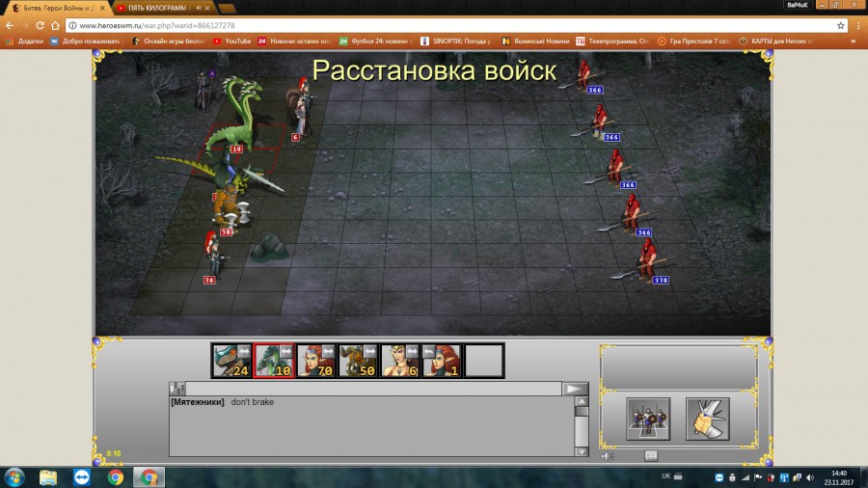Send the chat message with the arrow button

pyautogui.click(x=575, y=389)
